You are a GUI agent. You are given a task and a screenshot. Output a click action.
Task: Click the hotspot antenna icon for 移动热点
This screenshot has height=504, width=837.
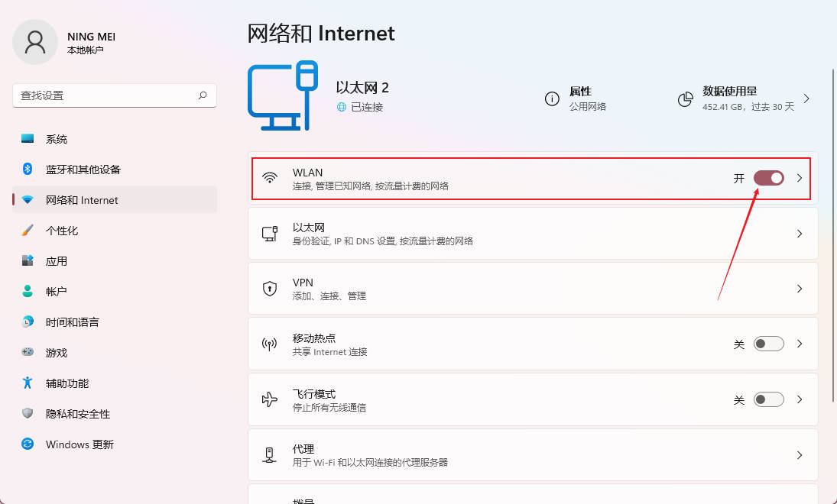coord(270,344)
